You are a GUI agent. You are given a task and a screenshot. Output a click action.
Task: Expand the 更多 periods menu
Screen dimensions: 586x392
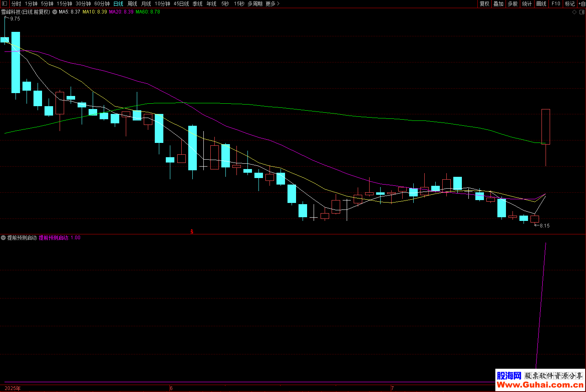272,4
